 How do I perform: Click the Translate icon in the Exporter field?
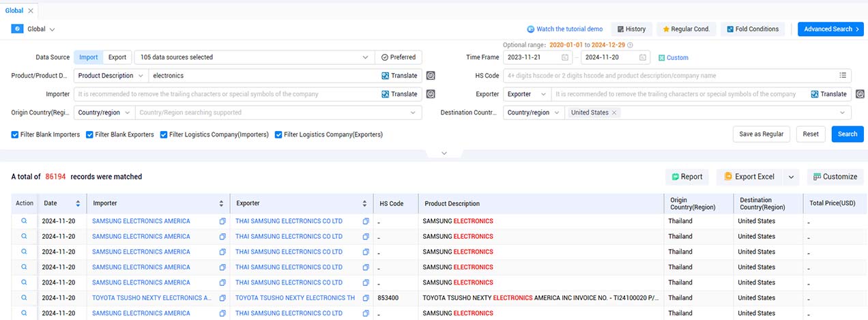[x=815, y=94]
